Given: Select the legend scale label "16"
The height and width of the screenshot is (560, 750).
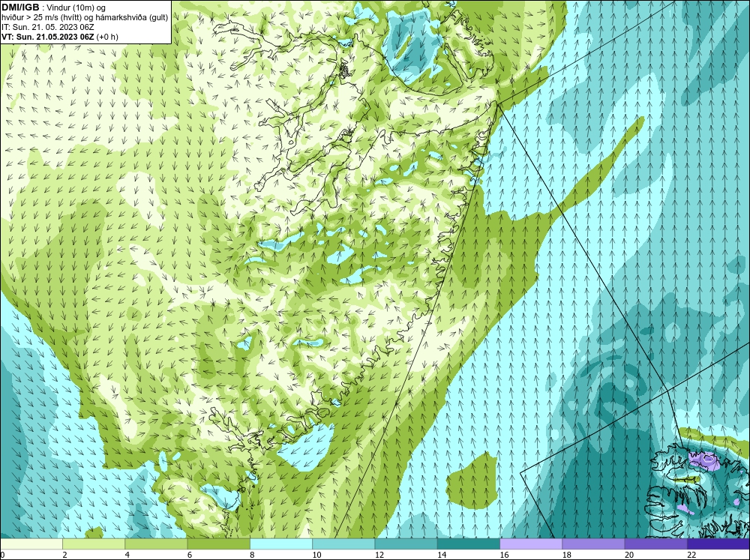Looking at the screenshot, I should coord(504,555).
